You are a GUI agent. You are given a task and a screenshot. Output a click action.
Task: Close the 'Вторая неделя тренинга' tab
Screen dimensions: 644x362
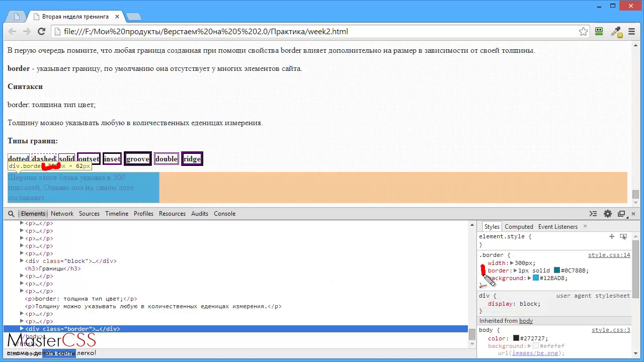point(116,17)
